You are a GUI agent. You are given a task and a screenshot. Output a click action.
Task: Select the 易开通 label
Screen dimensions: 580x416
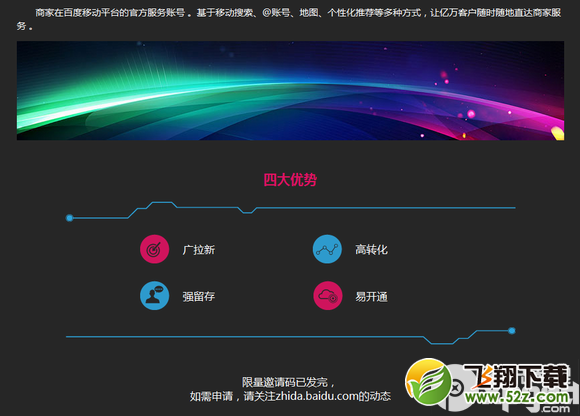[x=371, y=297]
